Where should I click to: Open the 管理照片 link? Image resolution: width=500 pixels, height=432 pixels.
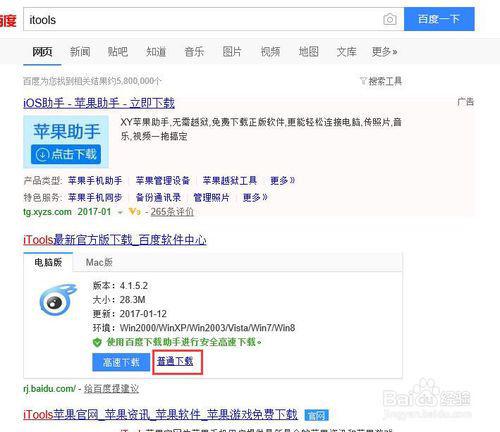click(212, 197)
